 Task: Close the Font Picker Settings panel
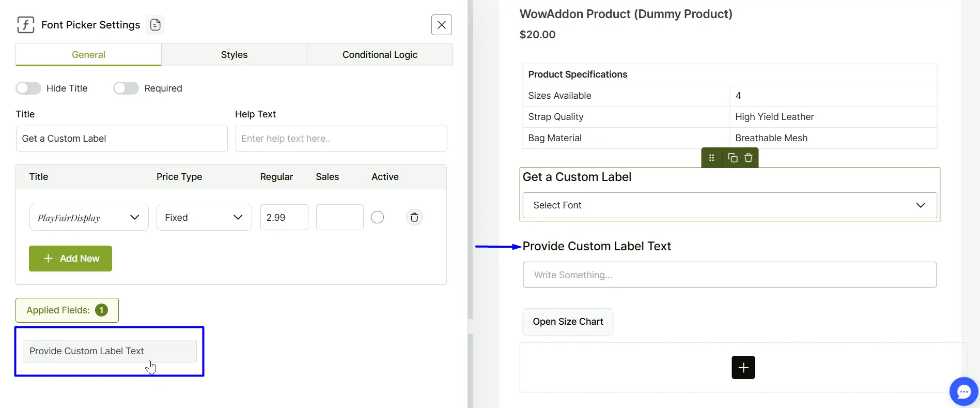pyautogui.click(x=442, y=25)
